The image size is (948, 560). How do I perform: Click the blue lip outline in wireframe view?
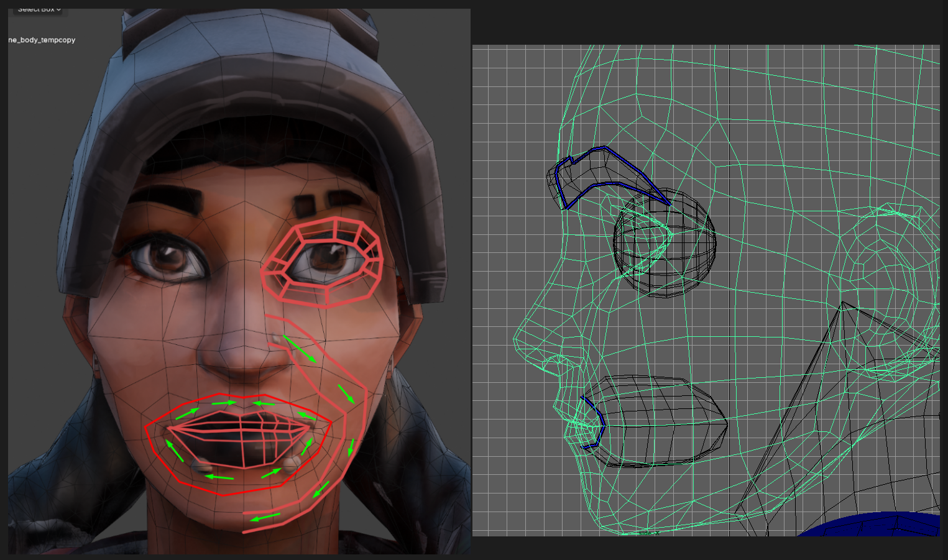pyautogui.click(x=601, y=423)
